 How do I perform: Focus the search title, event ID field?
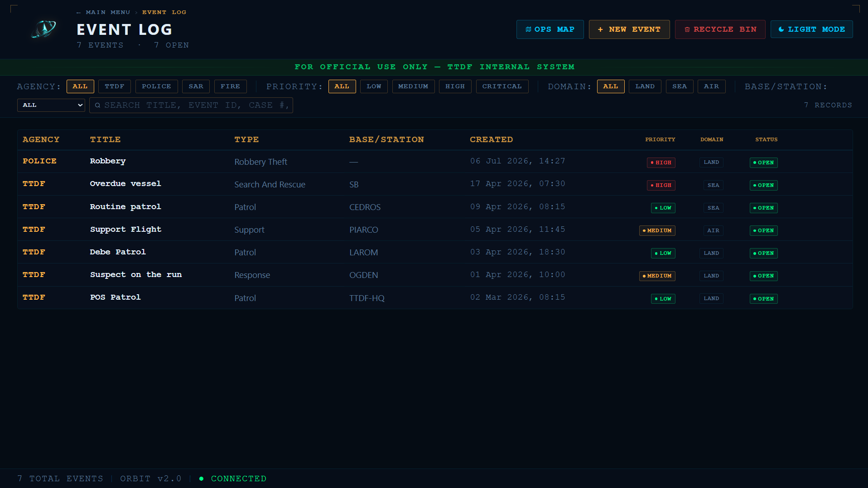coord(191,105)
